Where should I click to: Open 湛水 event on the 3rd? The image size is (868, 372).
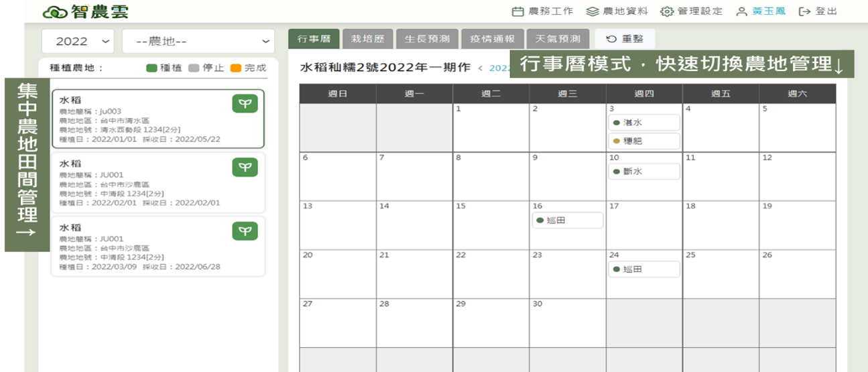point(644,123)
